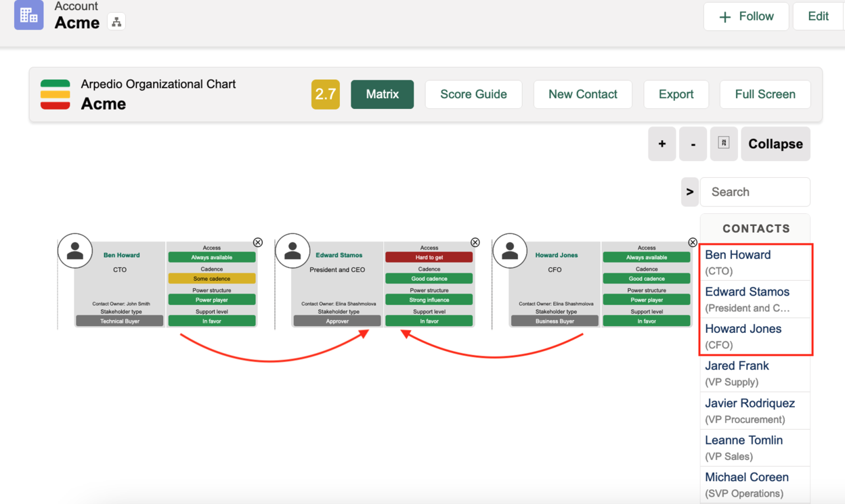
Task: Click the CONTACTS panel header
Action: pyautogui.click(x=756, y=229)
